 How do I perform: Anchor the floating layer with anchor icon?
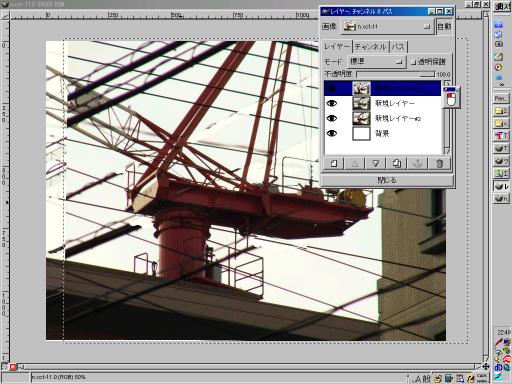pyautogui.click(x=418, y=164)
